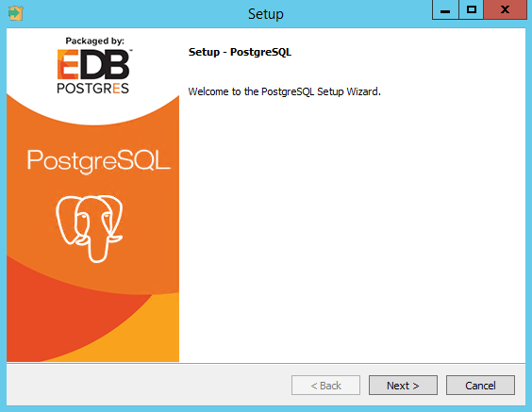This screenshot has width=532, height=412.
Task: Cancel the PostgreSQL setup
Action: (480, 386)
